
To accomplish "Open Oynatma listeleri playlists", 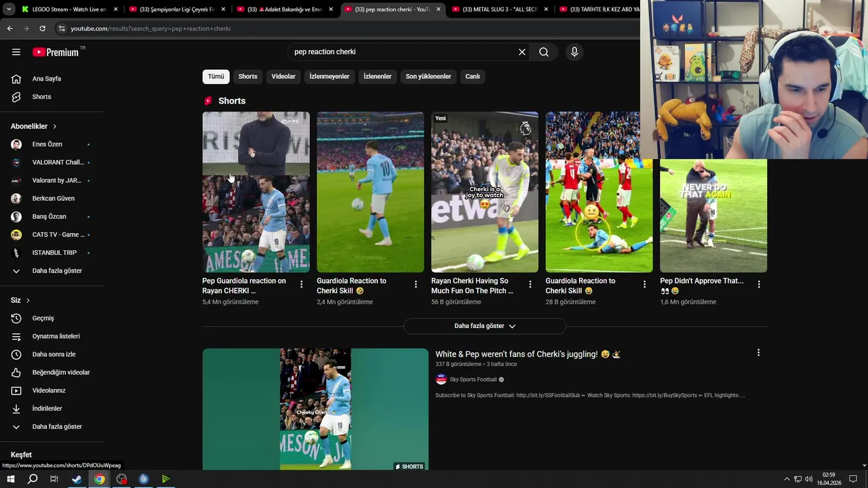I will pos(56,336).
